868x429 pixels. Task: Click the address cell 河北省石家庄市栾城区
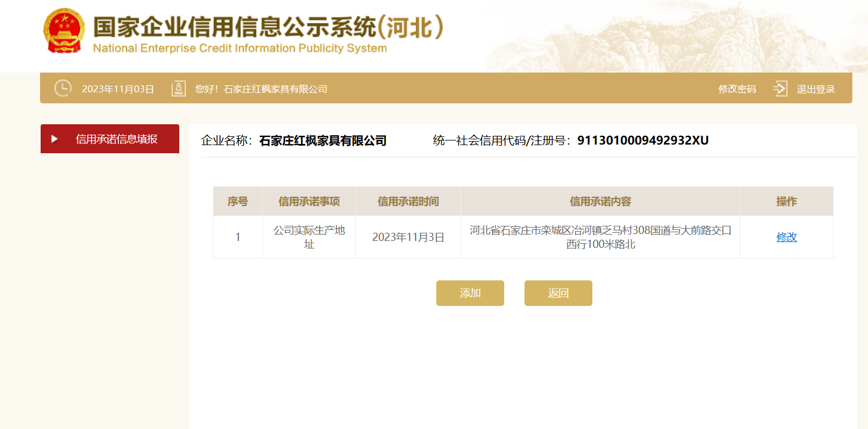pos(601,237)
